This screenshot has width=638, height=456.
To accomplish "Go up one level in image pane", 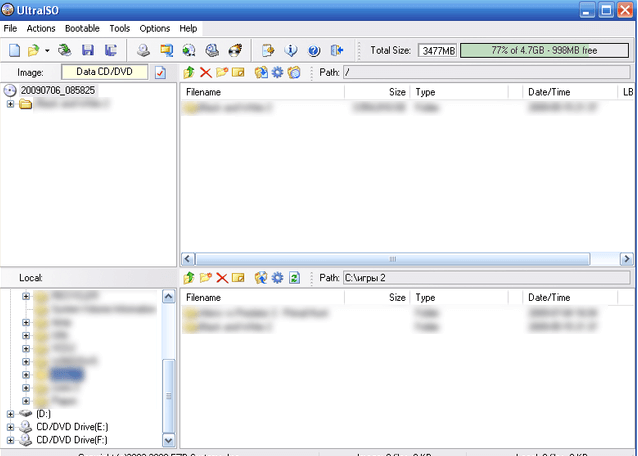I will [x=189, y=73].
